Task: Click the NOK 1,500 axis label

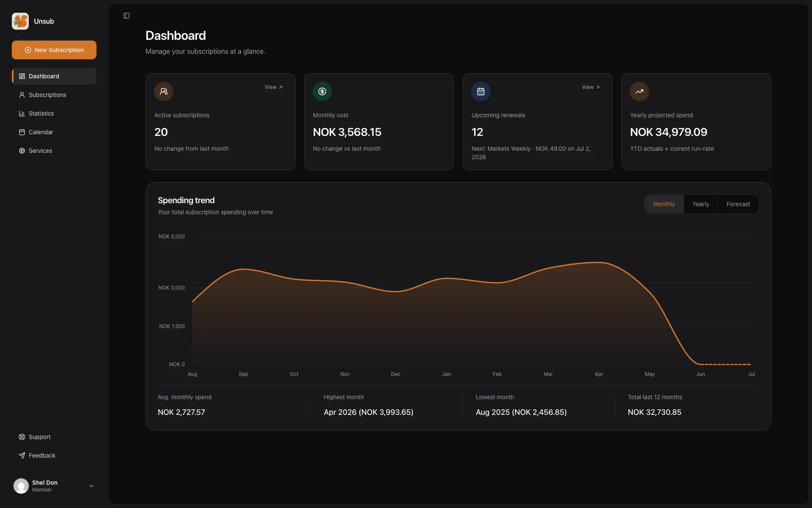Action: point(172,326)
